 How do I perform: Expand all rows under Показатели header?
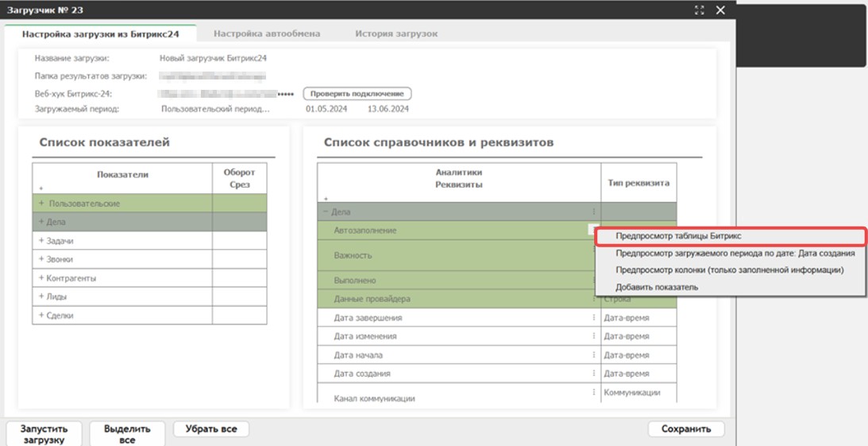41,189
